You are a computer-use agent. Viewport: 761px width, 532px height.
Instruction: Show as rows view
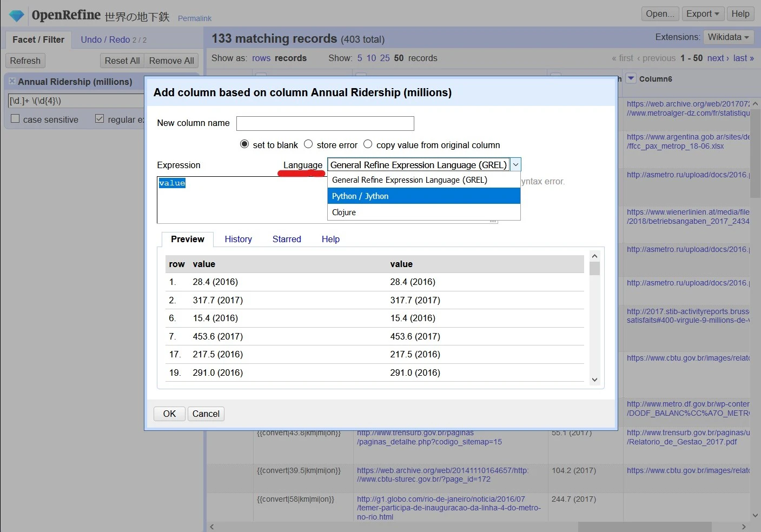click(261, 58)
